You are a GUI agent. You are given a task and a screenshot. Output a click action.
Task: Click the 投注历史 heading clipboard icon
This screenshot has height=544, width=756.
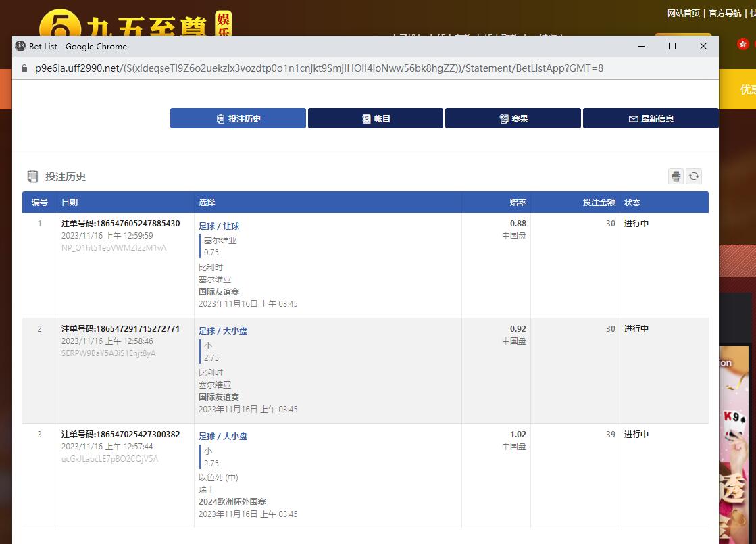pos(32,176)
